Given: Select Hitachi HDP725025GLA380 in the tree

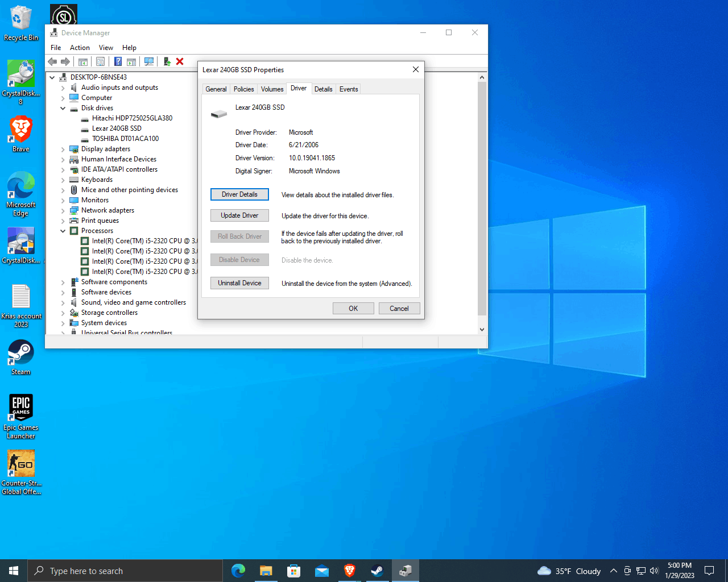Looking at the screenshot, I should coord(132,118).
